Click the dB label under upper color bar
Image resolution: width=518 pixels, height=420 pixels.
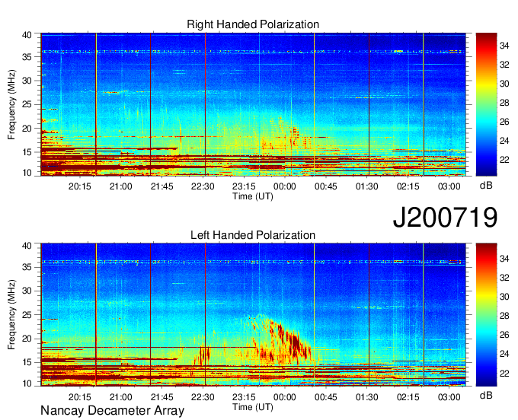[486, 186]
